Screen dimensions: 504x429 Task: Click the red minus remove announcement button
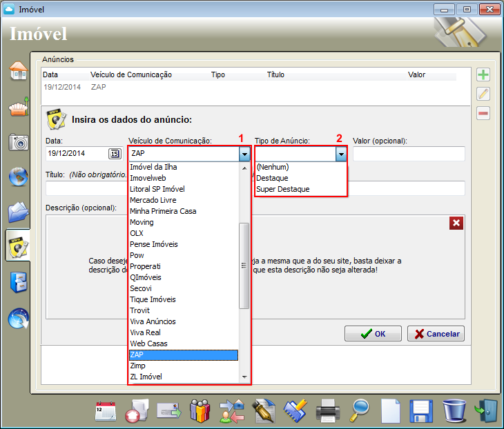pos(483,113)
